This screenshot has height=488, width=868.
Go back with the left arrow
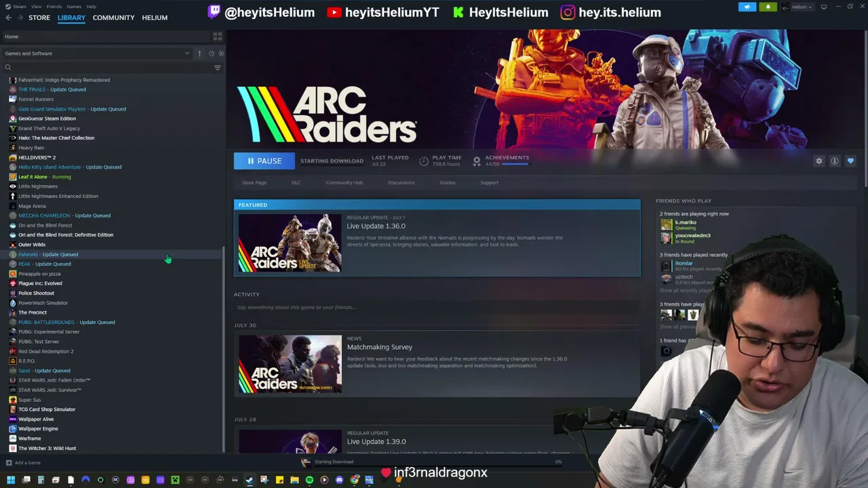8,18
